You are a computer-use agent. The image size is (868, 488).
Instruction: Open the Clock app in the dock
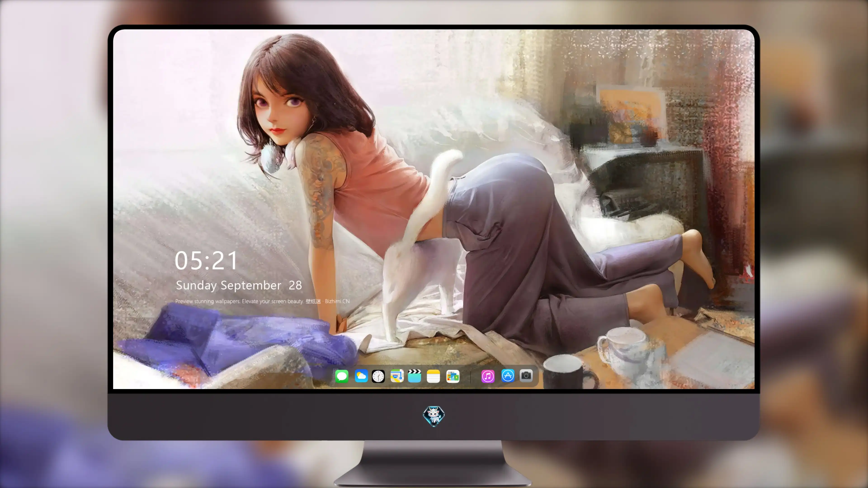tap(378, 376)
